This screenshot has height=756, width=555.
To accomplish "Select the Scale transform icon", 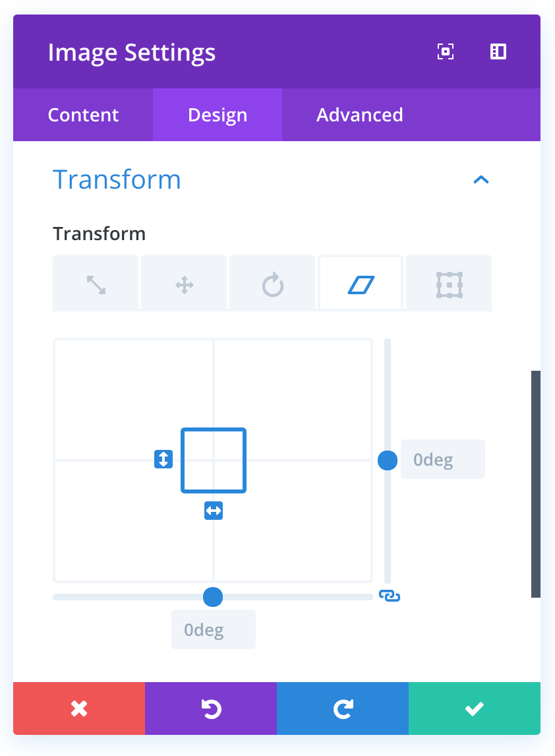I will (x=96, y=284).
